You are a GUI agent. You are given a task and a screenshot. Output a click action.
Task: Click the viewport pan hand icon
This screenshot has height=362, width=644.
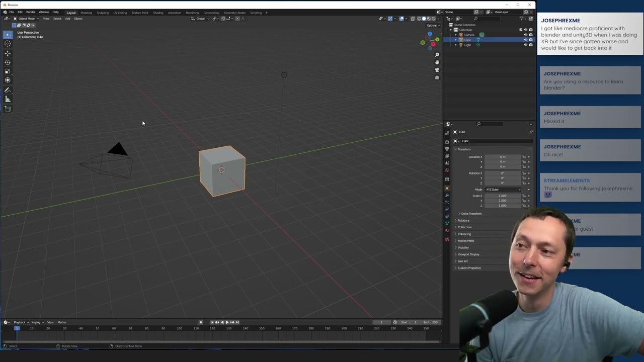[437, 62]
